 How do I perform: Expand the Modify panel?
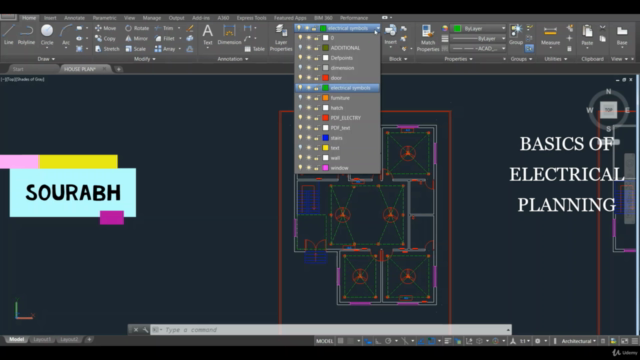click(x=144, y=59)
